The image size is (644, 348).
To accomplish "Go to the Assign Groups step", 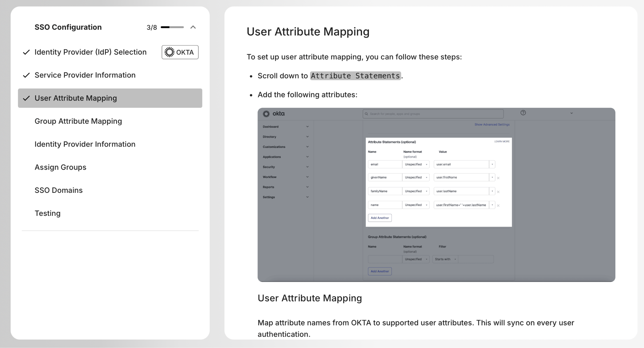I will click(60, 167).
